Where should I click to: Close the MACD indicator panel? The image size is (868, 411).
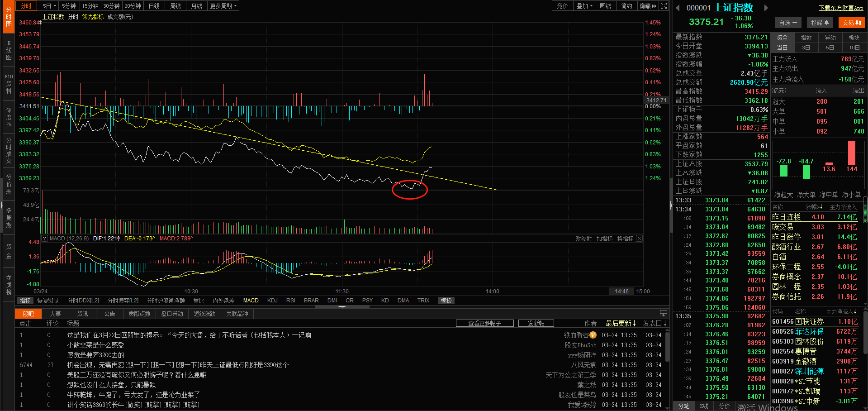tap(639, 239)
